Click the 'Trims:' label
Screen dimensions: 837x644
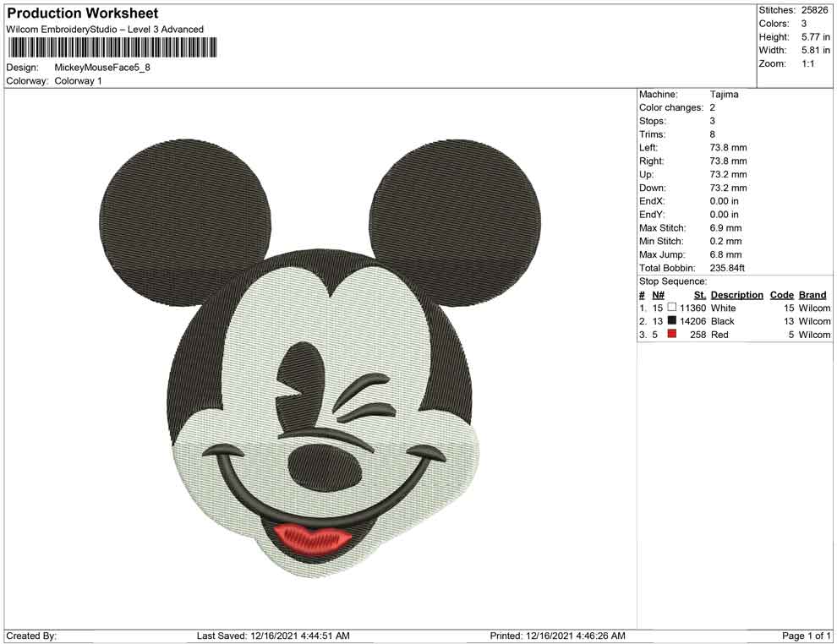click(653, 134)
